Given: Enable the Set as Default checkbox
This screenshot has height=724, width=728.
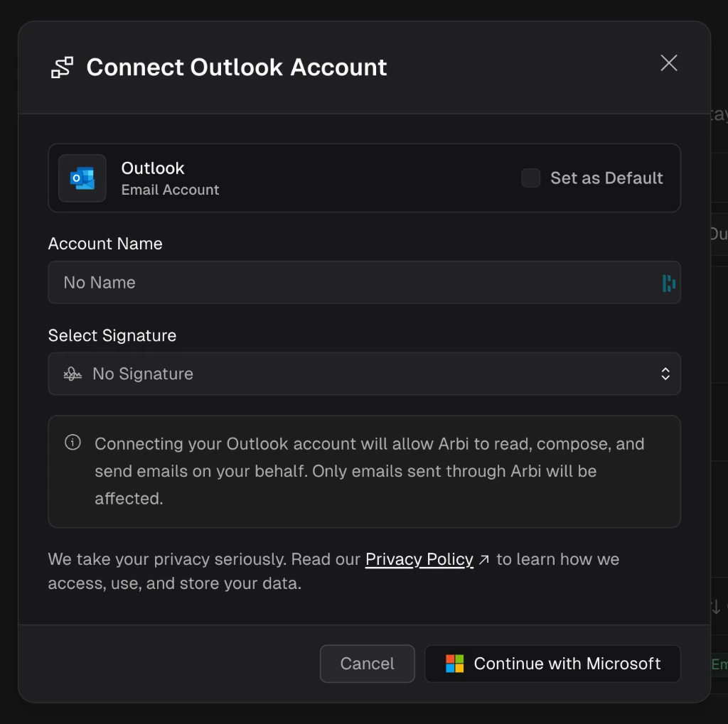Looking at the screenshot, I should (x=530, y=178).
